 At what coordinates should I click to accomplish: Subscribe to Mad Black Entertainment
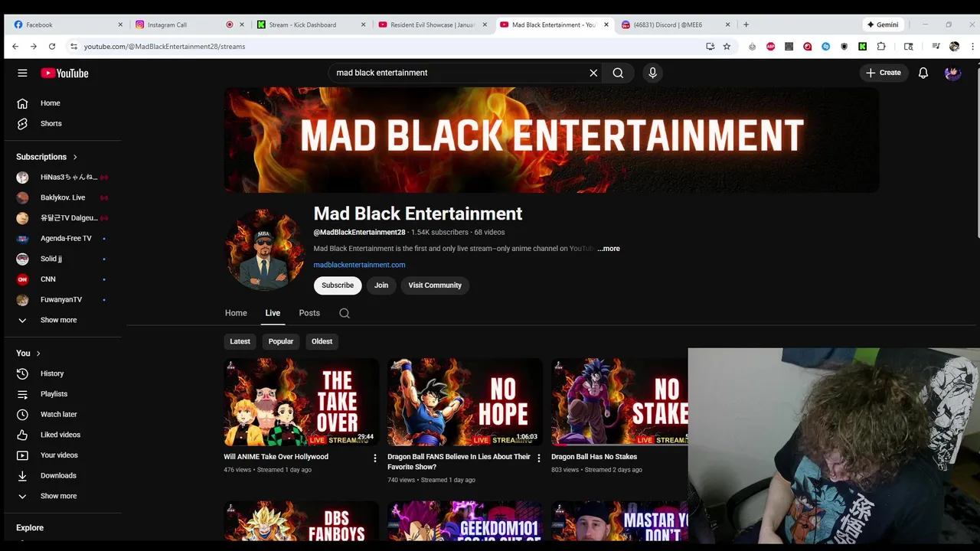click(x=338, y=285)
